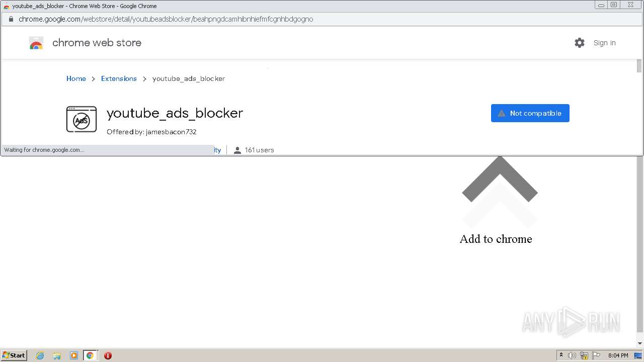Open the file explorer taskbar icon
Screen dimensions: 644x362
point(57,355)
